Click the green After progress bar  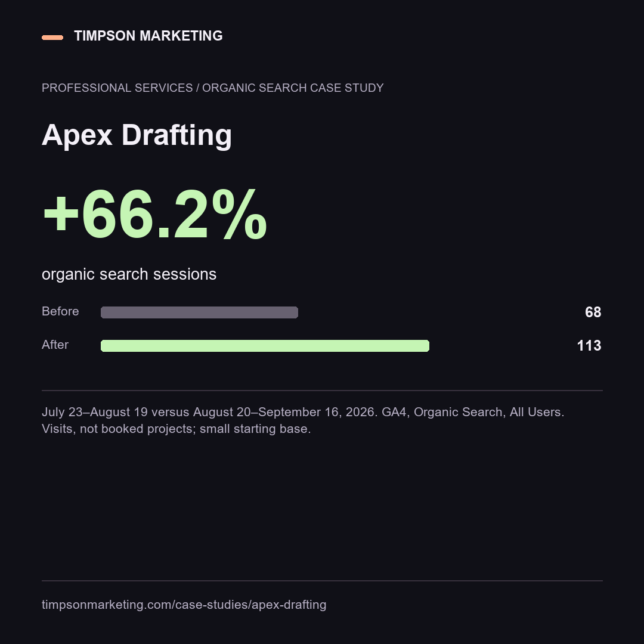(265, 346)
